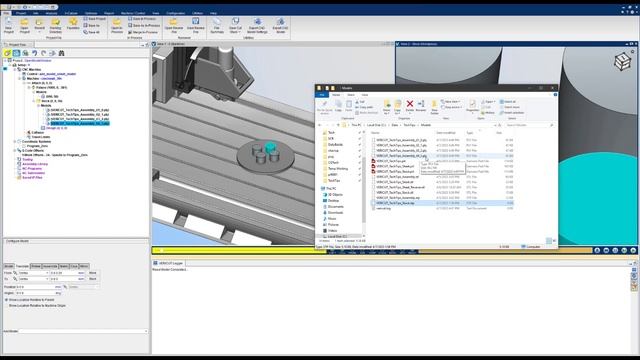Switch Explorer to large icons view toggle

pyautogui.click(x=554, y=241)
